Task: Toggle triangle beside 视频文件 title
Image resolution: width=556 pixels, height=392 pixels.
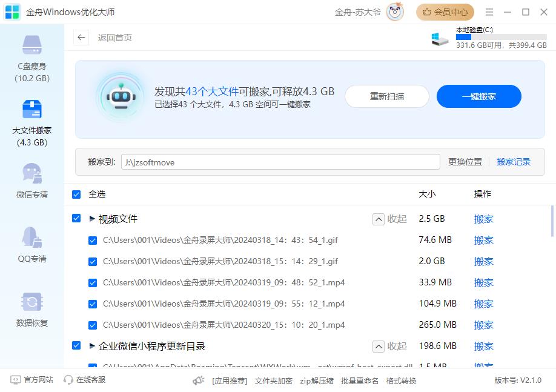Action: click(x=92, y=219)
